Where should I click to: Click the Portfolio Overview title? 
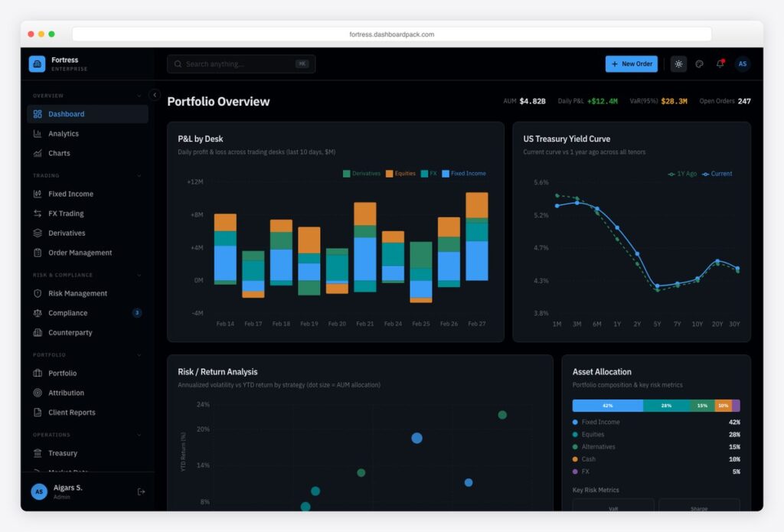218,102
